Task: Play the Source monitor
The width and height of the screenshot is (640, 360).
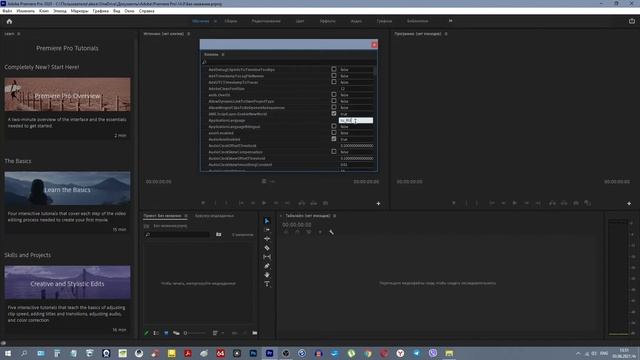Action: point(264,203)
